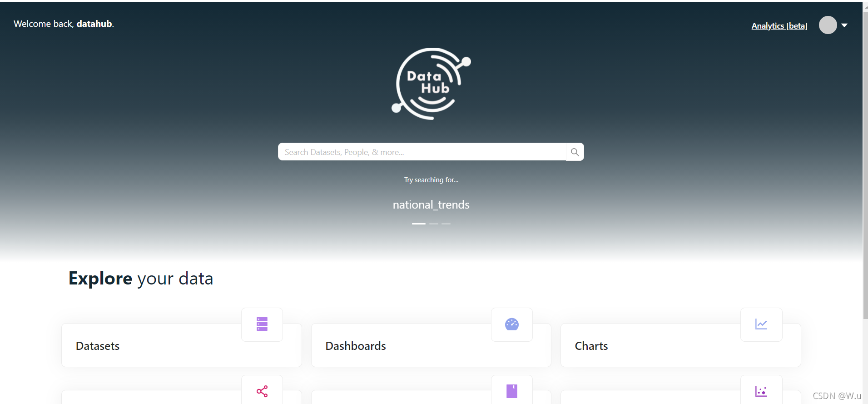Image resolution: width=868 pixels, height=404 pixels.
Task: Click the Datasets stack icon
Action: point(262,324)
